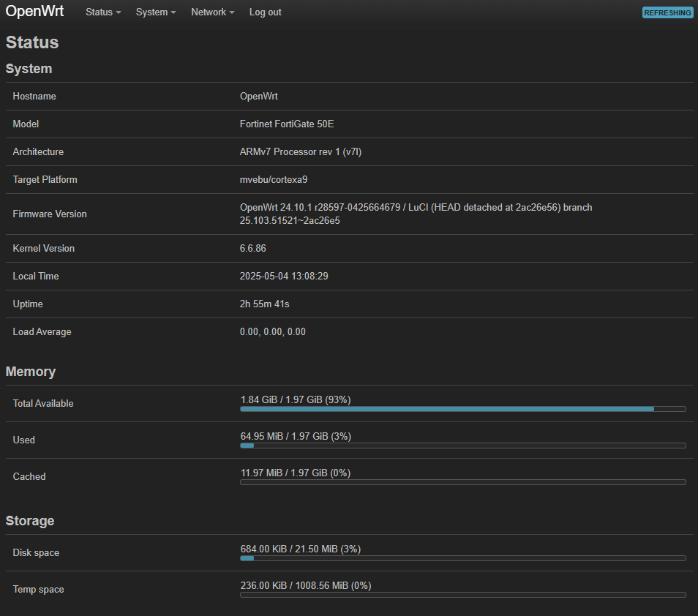Click the Fortinet FortiGate 50E model text
This screenshot has height=616, width=698.
pos(287,124)
